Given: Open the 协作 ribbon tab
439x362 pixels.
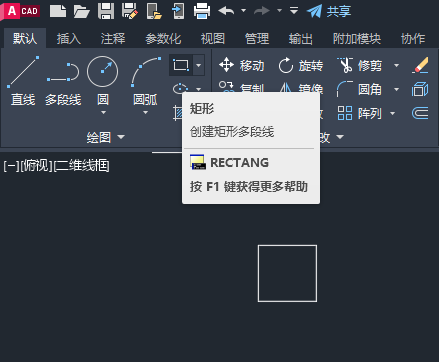Looking at the screenshot, I should (x=413, y=39).
